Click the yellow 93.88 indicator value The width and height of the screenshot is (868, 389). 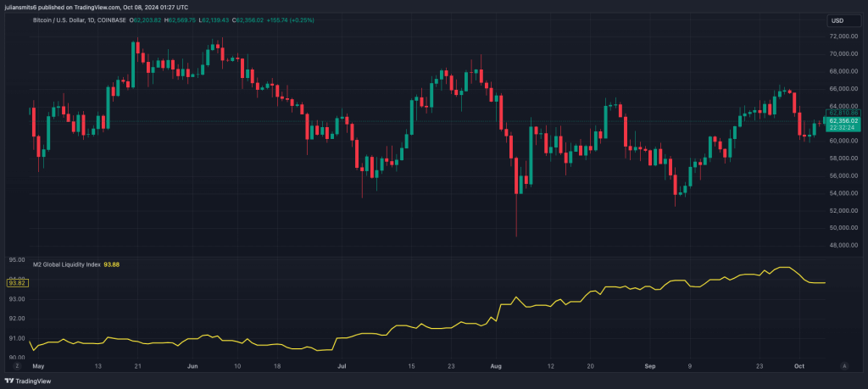click(x=112, y=264)
